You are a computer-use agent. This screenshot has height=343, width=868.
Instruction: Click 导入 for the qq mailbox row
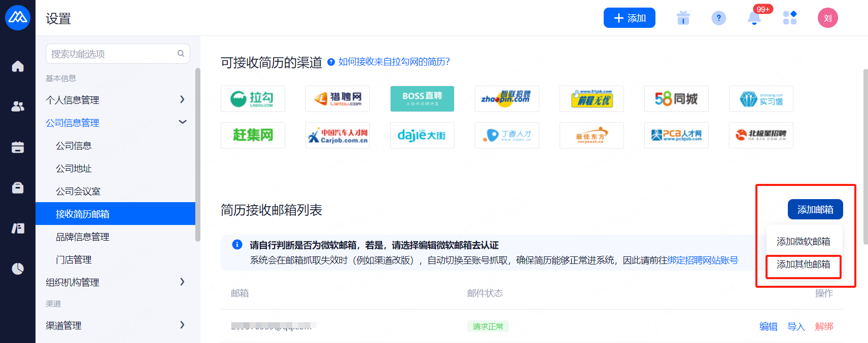(x=796, y=327)
